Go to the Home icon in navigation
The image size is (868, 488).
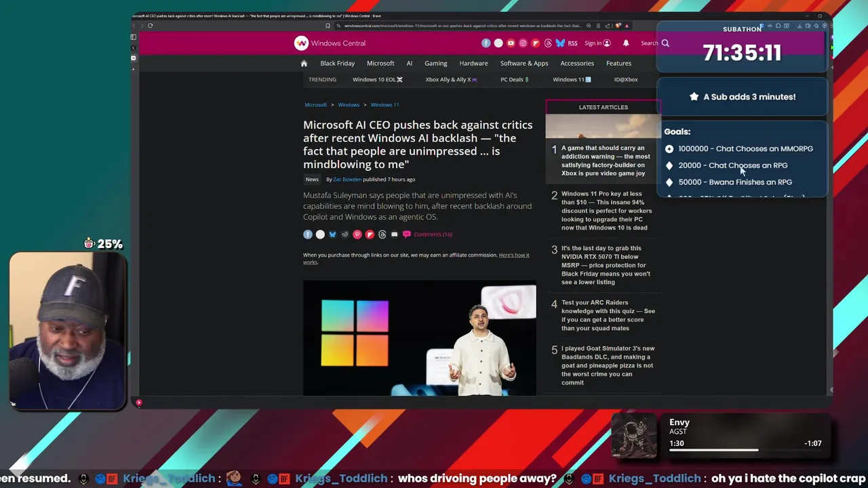304,63
